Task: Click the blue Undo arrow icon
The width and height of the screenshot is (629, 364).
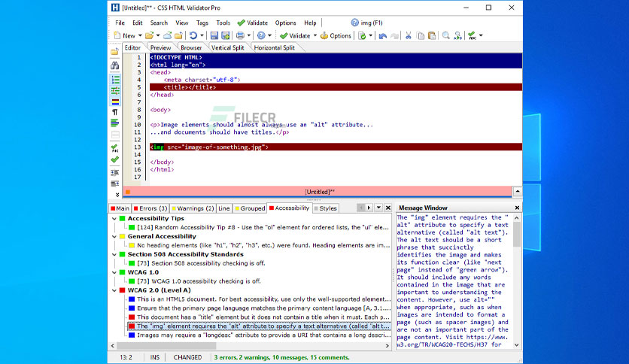Action: tap(383, 35)
